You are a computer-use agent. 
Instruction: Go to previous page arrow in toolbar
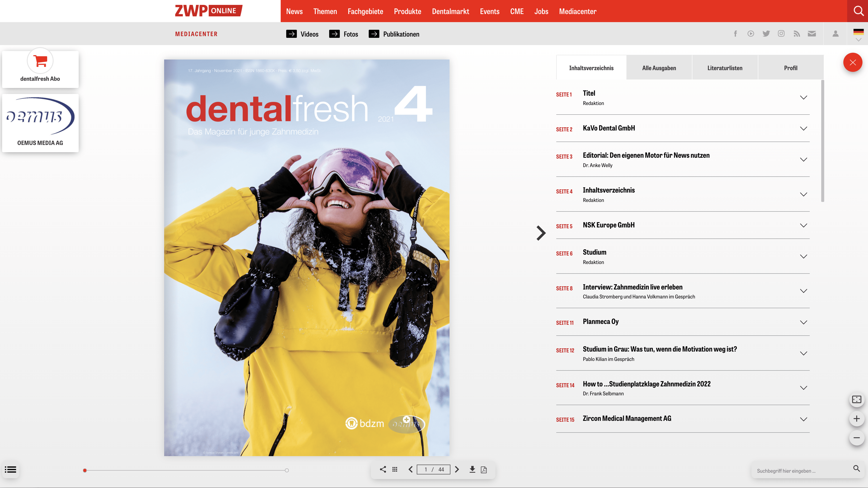(x=410, y=470)
